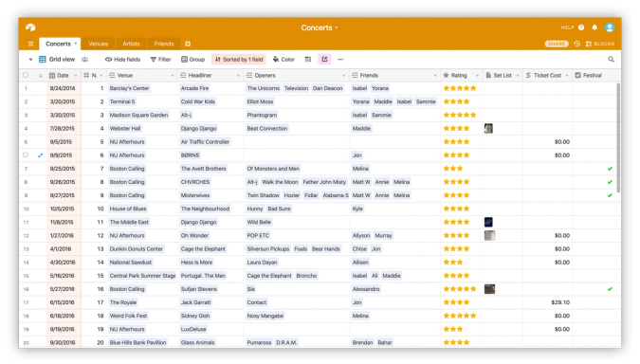Toggle the row 6 checkbox
Viewport: 640px width, 364px height.
[x=26, y=155]
